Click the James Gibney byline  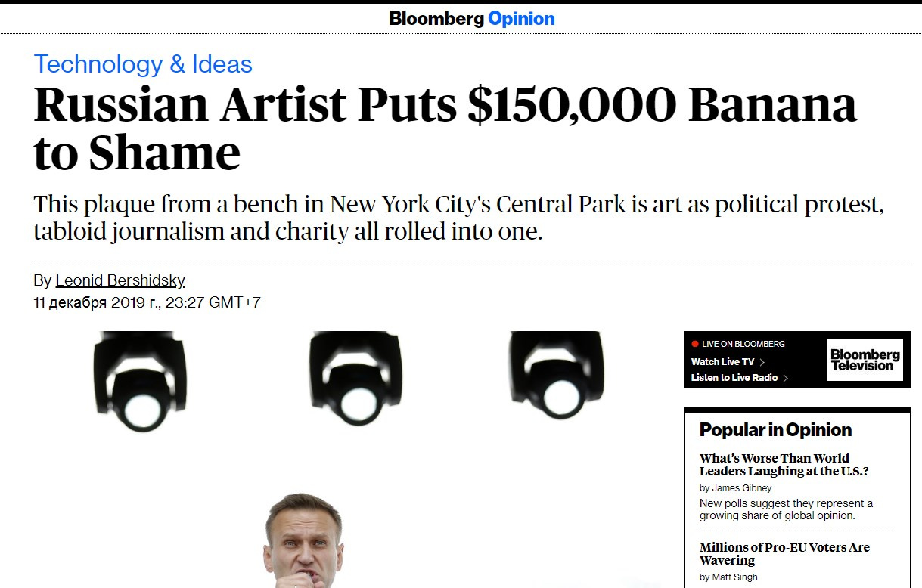click(x=735, y=488)
